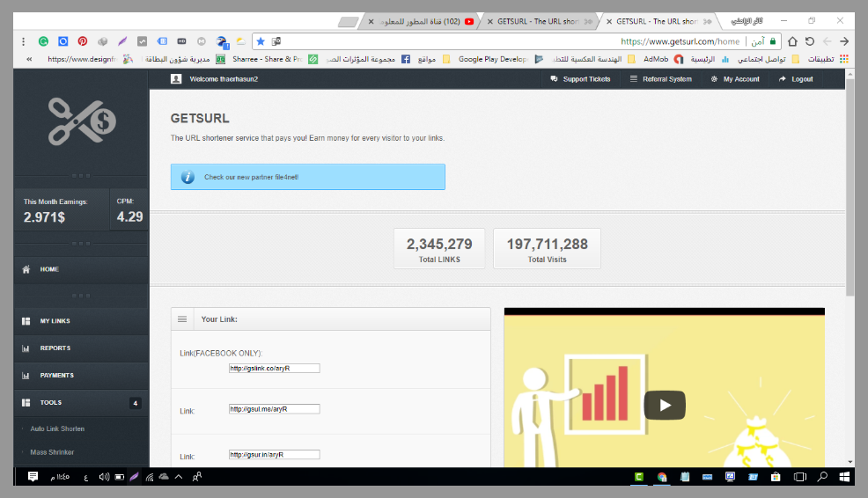
Task: Click the GETSURL scissors logo
Action: pos(82,121)
